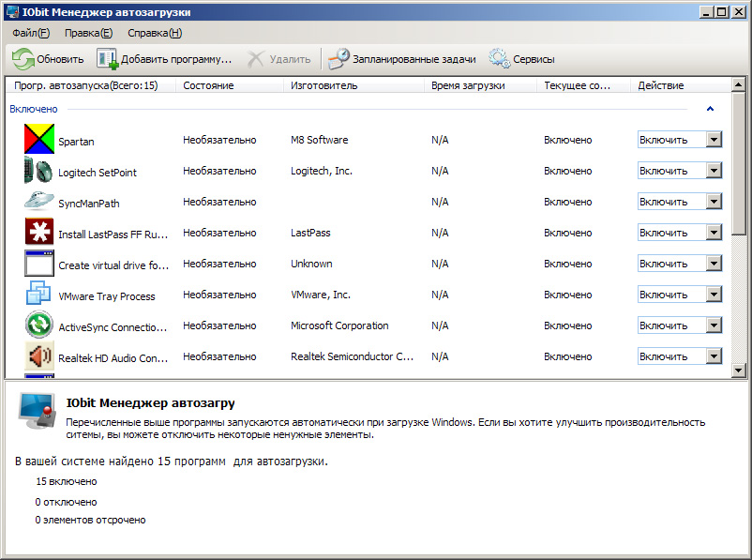Open the Файл menu
The image size is (752, 560).
[31, 33]
